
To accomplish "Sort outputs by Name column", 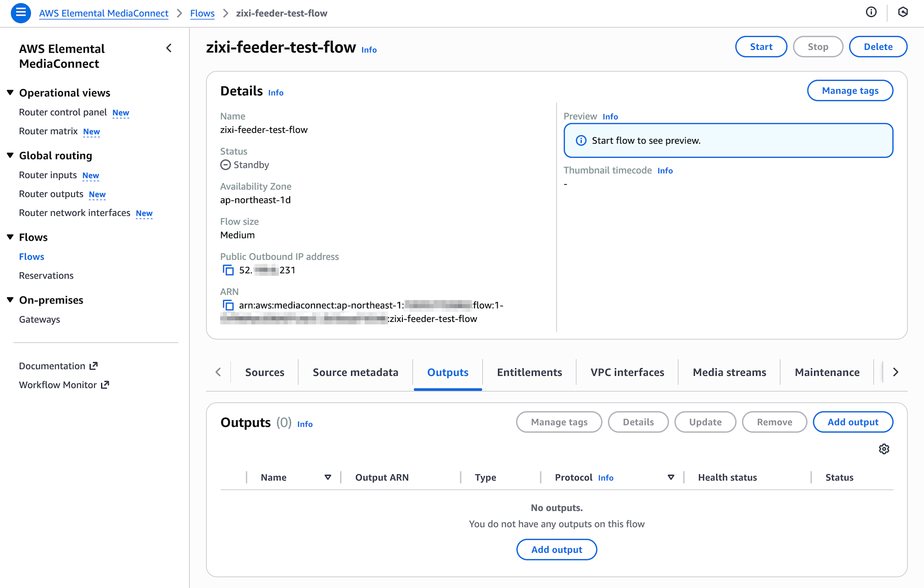I will tap(328, 478).
